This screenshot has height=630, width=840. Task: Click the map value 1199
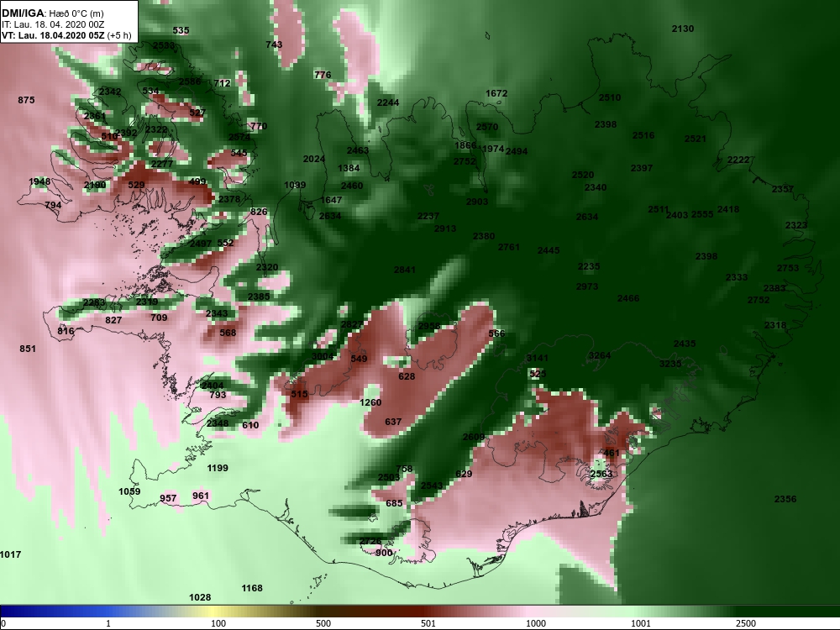point(218,468)
